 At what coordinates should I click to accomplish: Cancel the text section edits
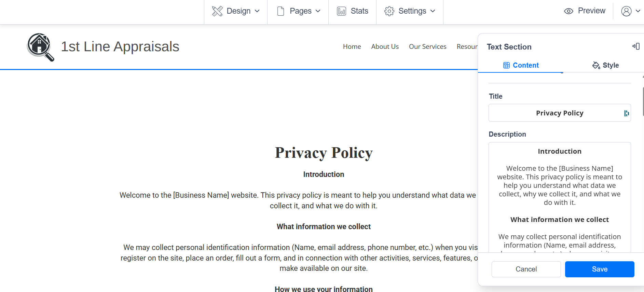526,269
